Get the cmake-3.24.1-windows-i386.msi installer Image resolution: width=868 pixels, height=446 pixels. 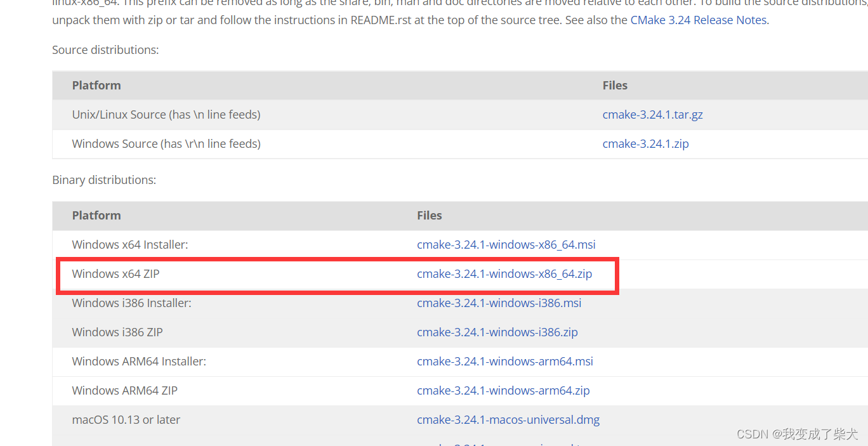pos(499,303)
